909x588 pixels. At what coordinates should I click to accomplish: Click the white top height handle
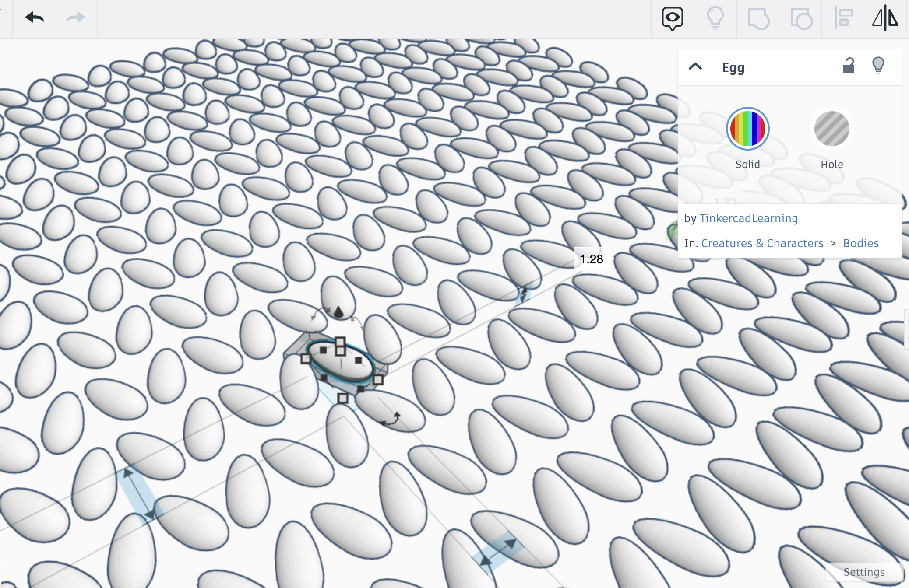[340, 341]
